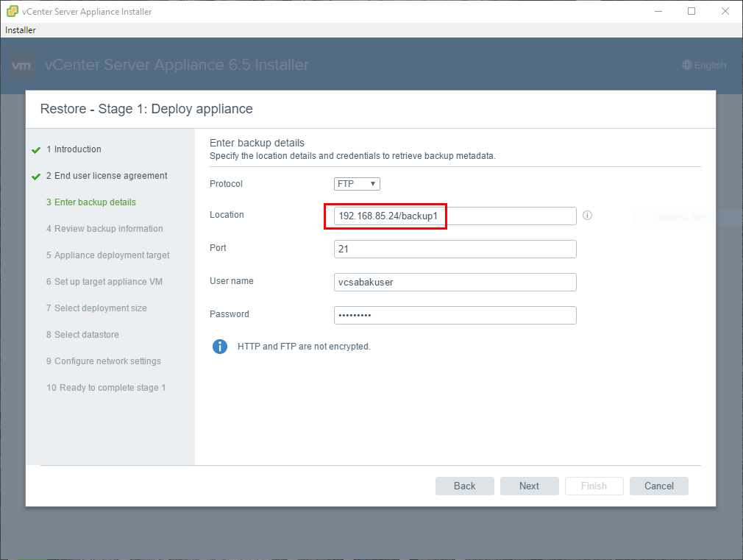The width and height of the screenshot is (743, 560).
Task: Cancel the restore wizard
Action: tap(658, 486)
